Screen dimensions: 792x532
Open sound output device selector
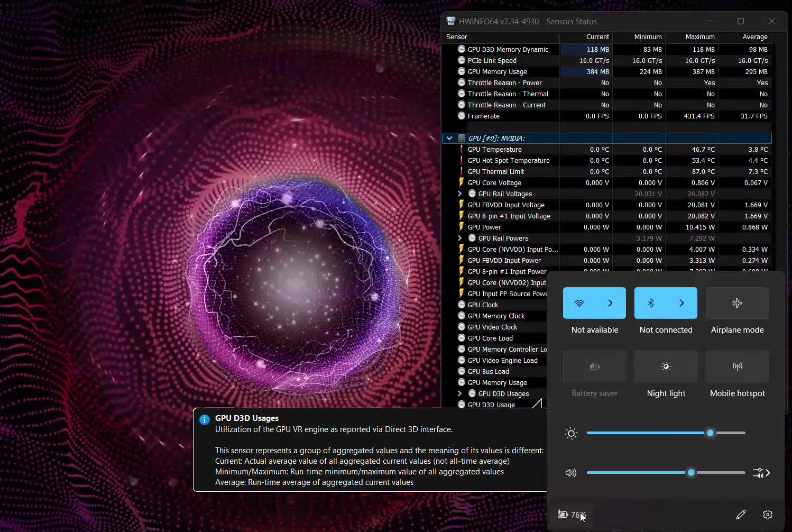pyautogui.click(x=761, y=473)
